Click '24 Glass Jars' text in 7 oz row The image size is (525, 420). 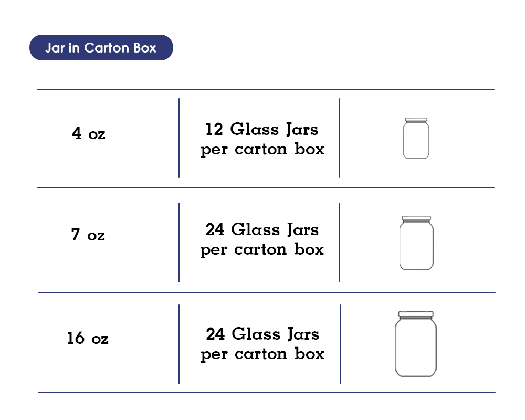262,229
